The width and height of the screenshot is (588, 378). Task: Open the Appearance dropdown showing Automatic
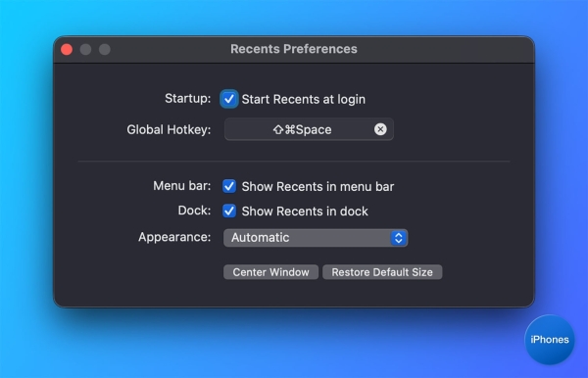click(316, 238)
